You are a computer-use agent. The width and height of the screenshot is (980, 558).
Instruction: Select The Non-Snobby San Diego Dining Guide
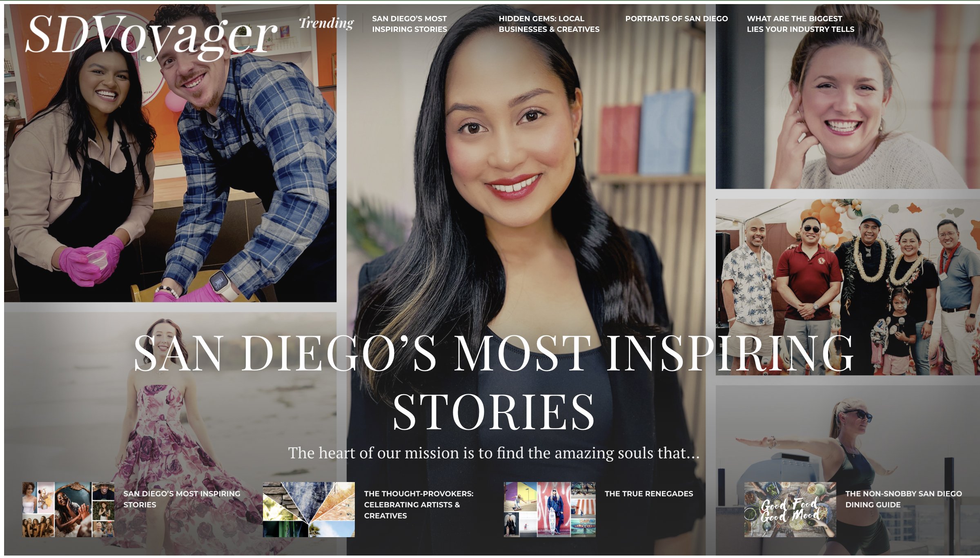(x=903, y=499)
